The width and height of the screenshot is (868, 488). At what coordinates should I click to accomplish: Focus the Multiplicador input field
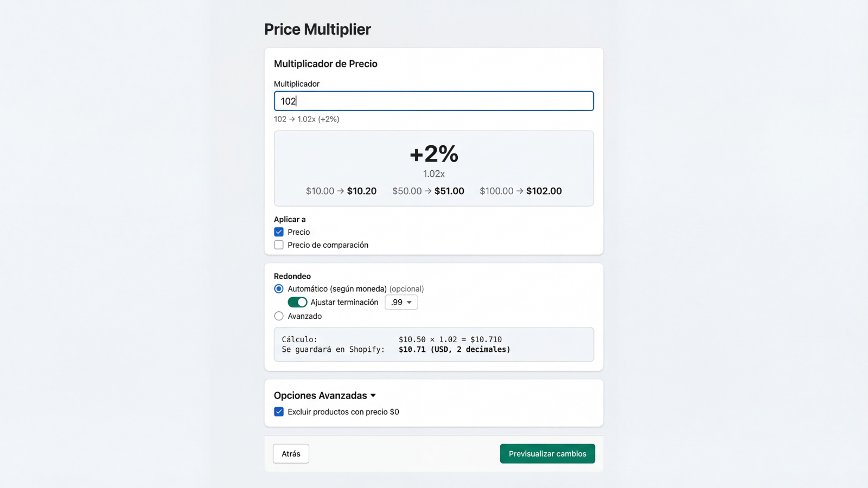click(x=433, y=101)
